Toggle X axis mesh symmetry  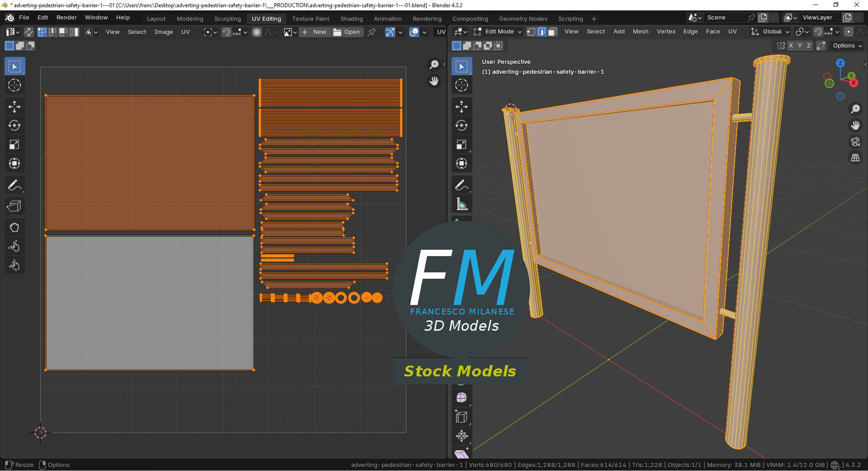tap(791, 46)
